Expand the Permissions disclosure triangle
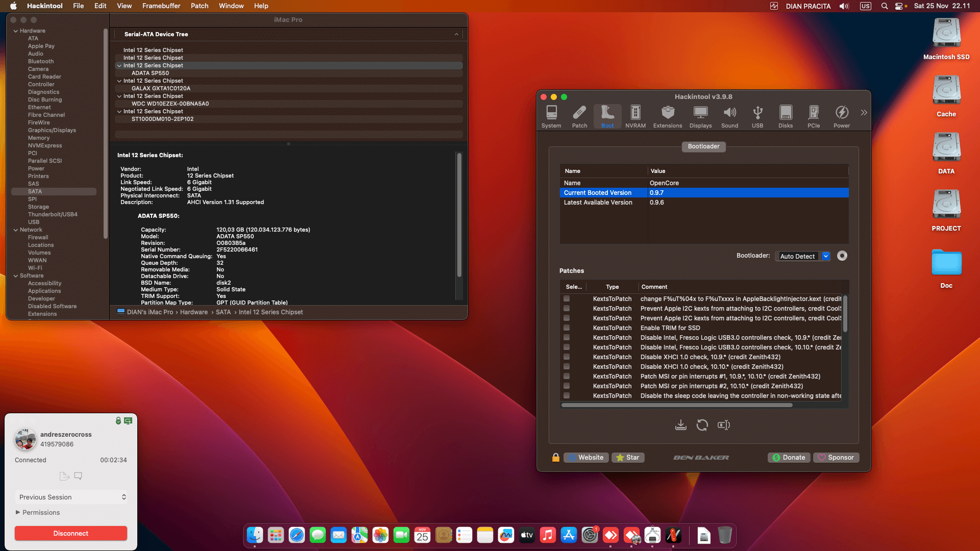This screenshot has height=551, width=980. 18,512
